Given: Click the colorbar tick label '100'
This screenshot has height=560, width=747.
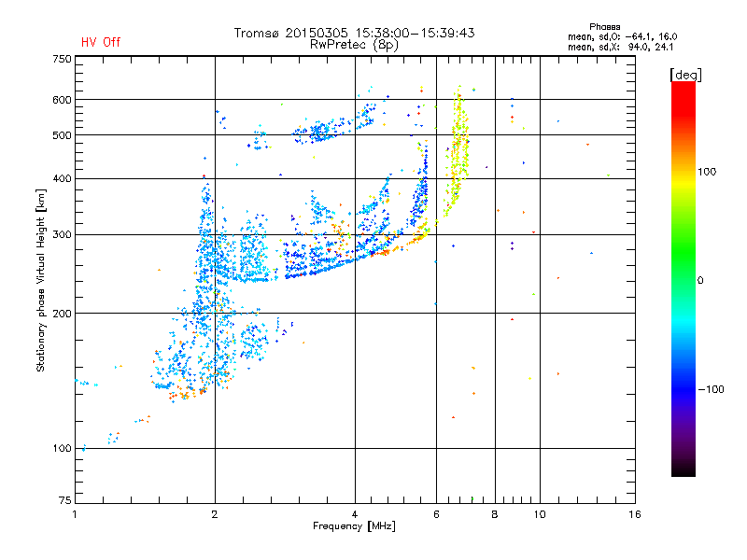Looking at the screenshot, I should click(x=707, y=172).
